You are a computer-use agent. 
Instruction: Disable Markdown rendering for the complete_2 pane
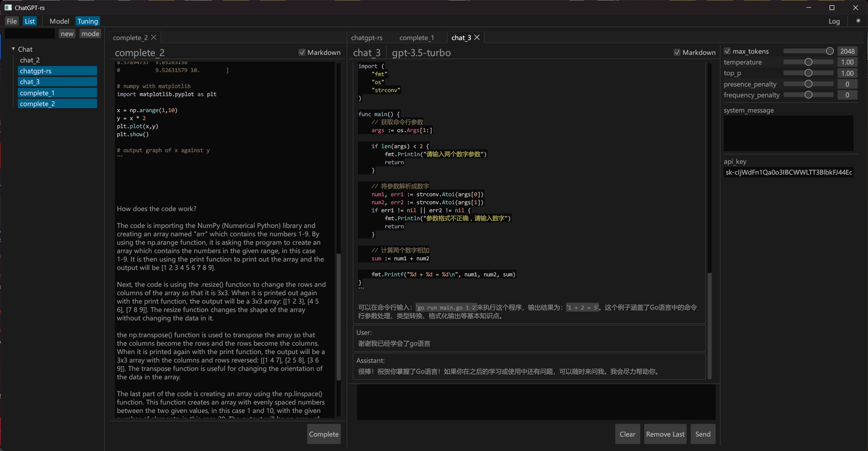[x=302, y=52]
